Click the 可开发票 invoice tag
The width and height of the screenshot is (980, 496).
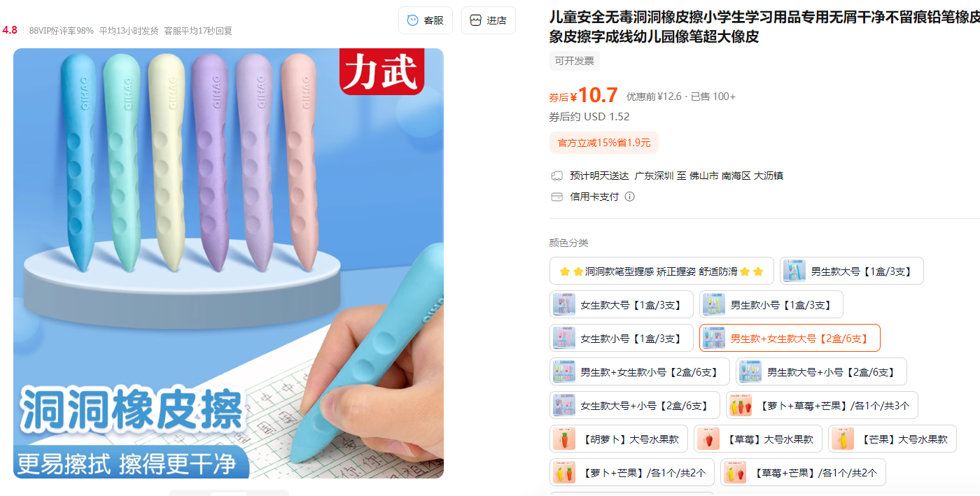[x=575, y=61]
